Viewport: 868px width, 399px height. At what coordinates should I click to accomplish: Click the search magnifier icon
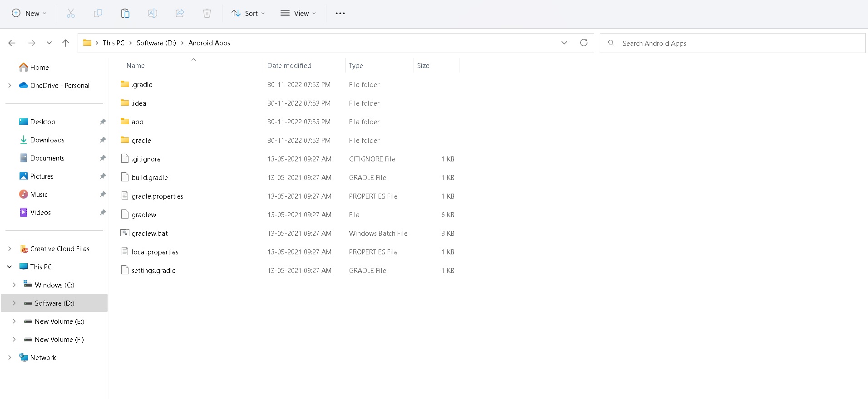point(612,43)
